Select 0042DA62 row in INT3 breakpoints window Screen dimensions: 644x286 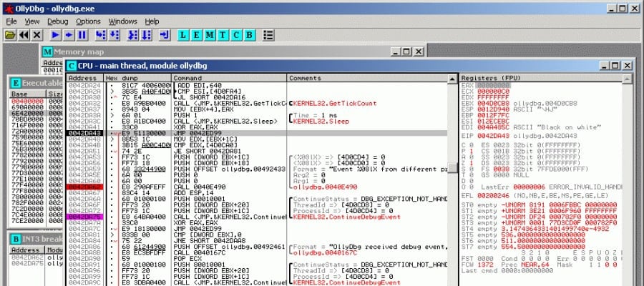(37, 257)
